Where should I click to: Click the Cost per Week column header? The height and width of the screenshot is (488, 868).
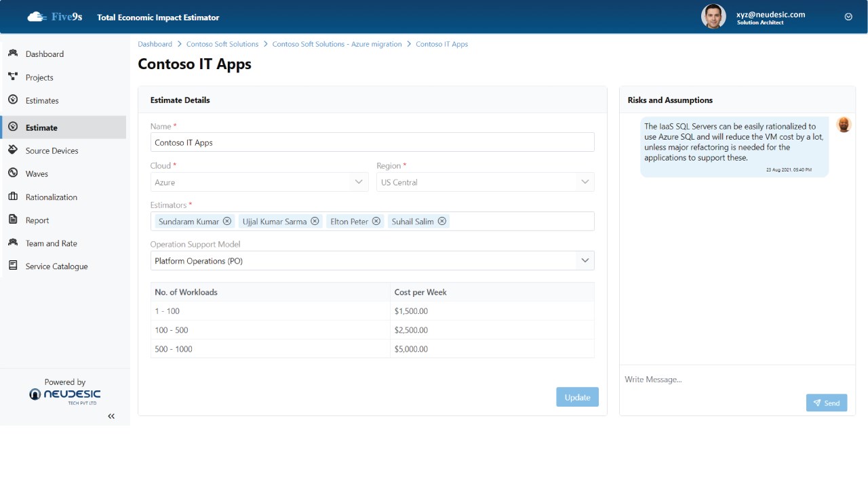coord(492,292)
